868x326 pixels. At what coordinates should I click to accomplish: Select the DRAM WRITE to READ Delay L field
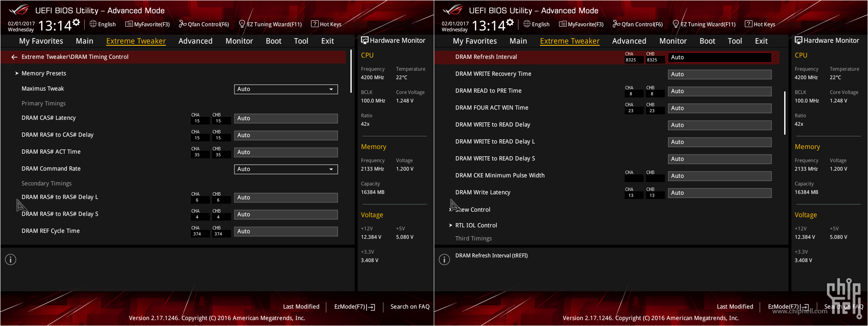[720, 142]
